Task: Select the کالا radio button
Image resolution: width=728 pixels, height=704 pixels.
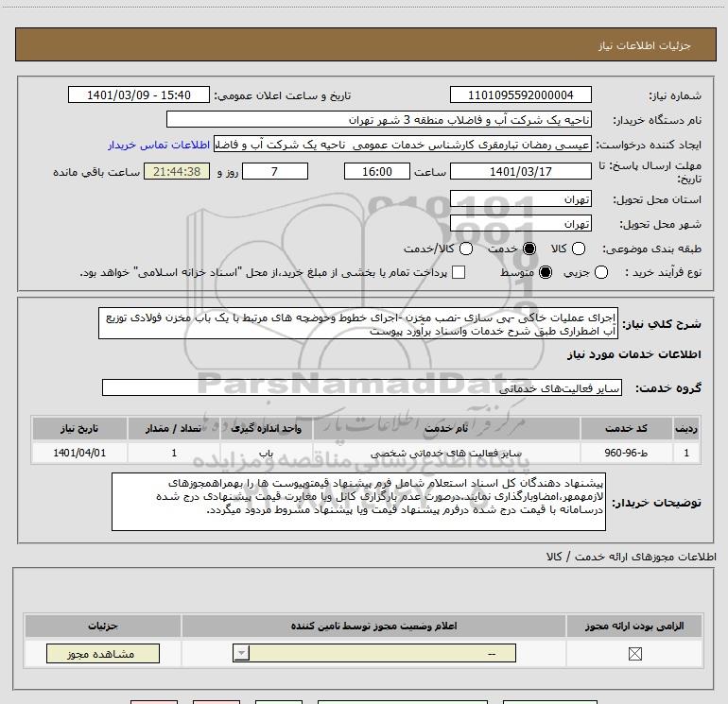Action: click(x=578, y=249)
